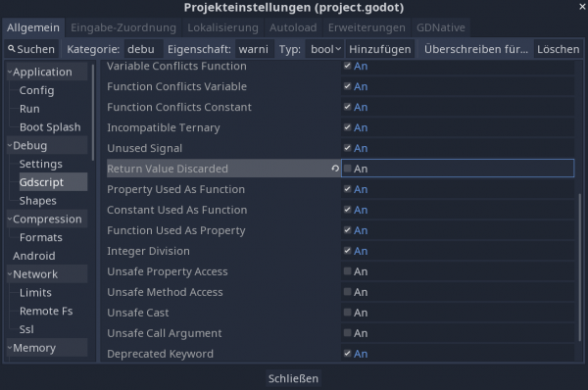
Task: Open the Typ bool dropdown
Action: (324, 49)
